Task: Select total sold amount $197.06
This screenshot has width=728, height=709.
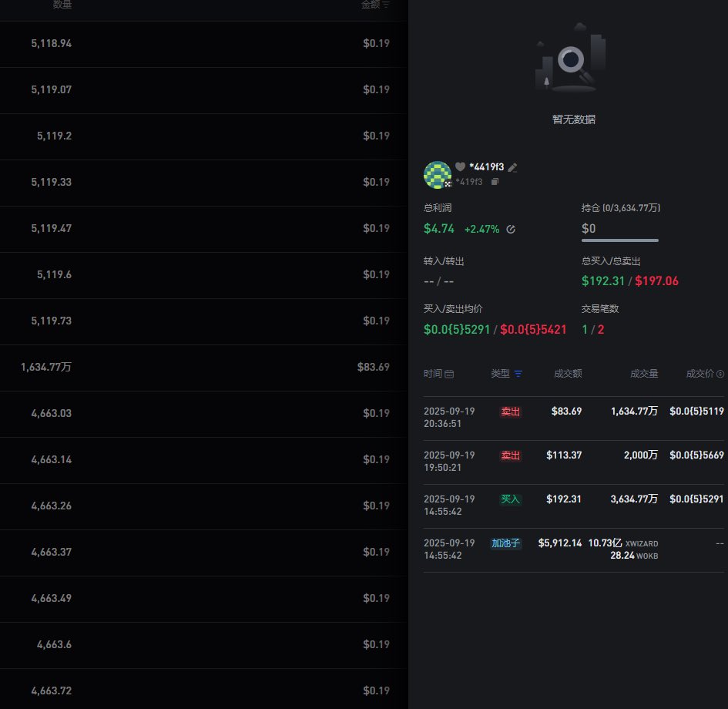Action: (656, 281)
